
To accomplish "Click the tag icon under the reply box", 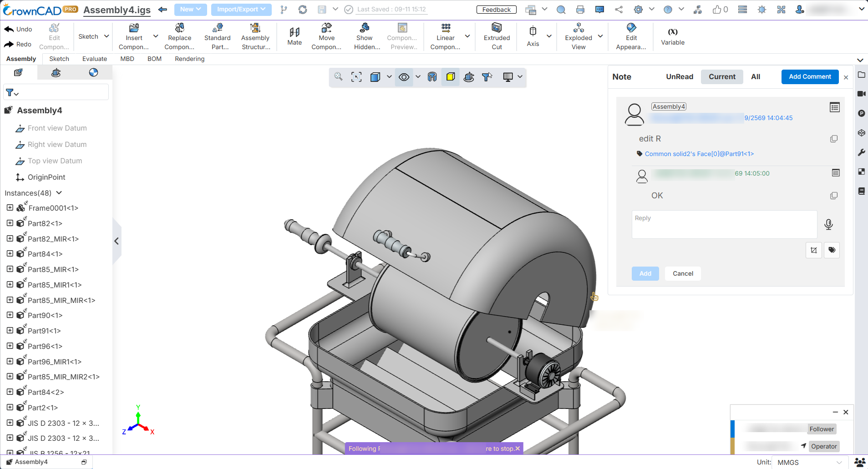I will click(832, 250).
